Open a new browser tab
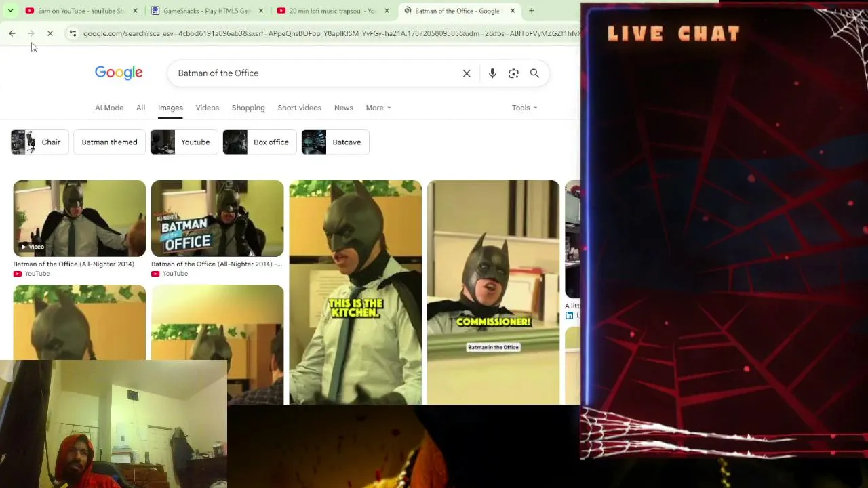The height and width of the screenshot is (488, 868). 532,11
